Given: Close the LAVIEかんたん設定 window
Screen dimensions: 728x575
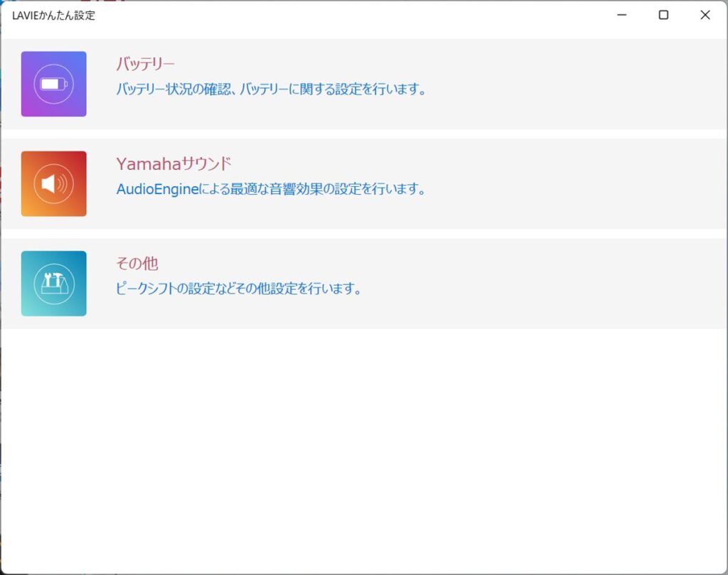Looking at the screenshot, I should 705,15.
